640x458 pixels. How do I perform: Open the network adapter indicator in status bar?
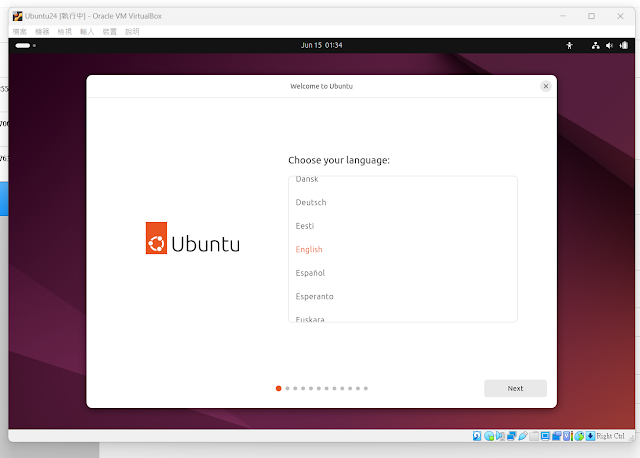point(512,436)
